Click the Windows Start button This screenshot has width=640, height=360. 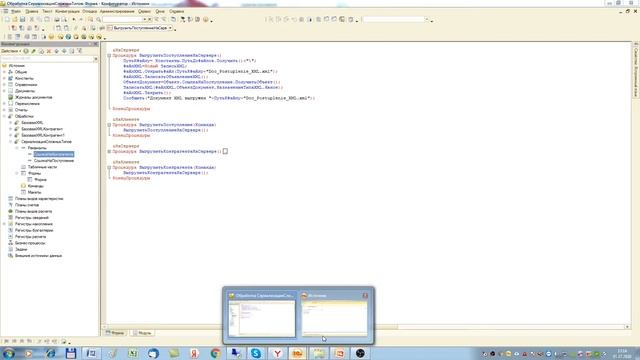(9, 353)
